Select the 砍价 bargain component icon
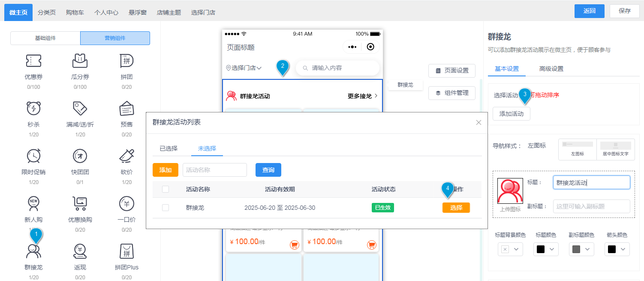This screenshot has height=281, width=644. (127, 156)
